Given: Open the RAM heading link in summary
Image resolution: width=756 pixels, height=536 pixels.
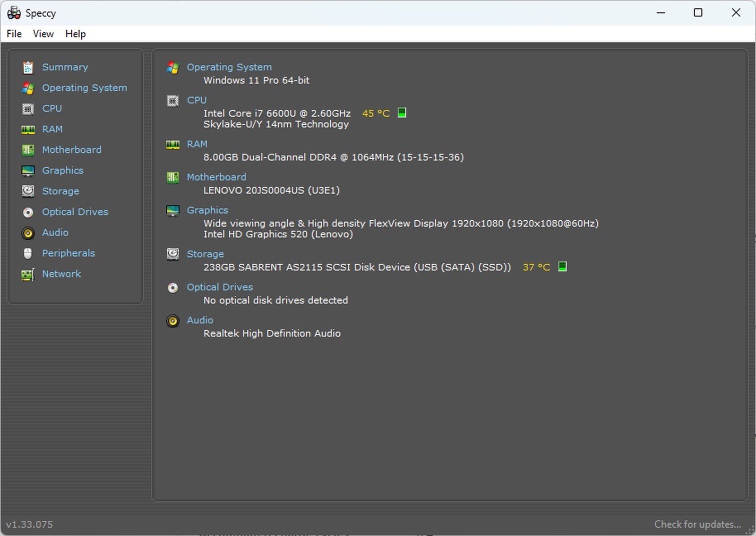Looking at the screenshot, I should coord(197,144).
